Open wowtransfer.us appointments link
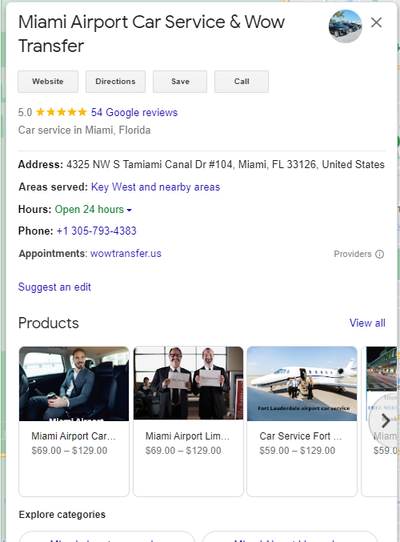Screen dimensions: 400x542 point(126,253)
